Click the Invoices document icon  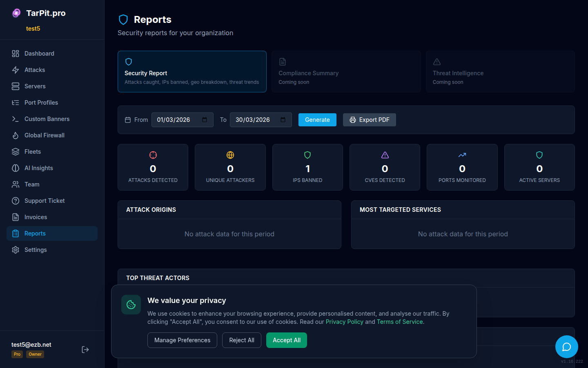pos(16,217)
